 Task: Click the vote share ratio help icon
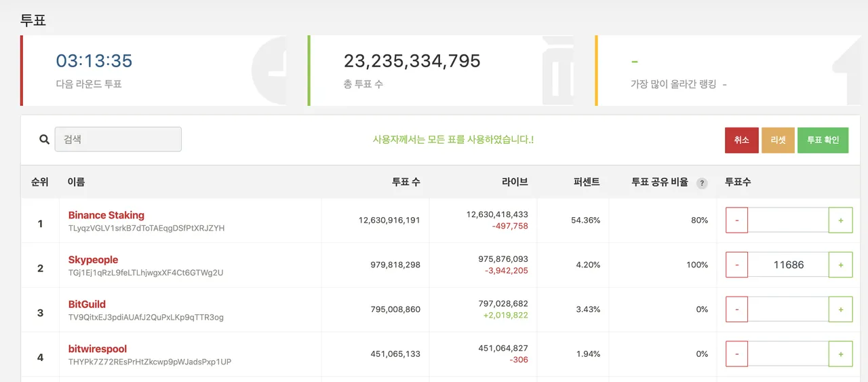tap(702, 183)
